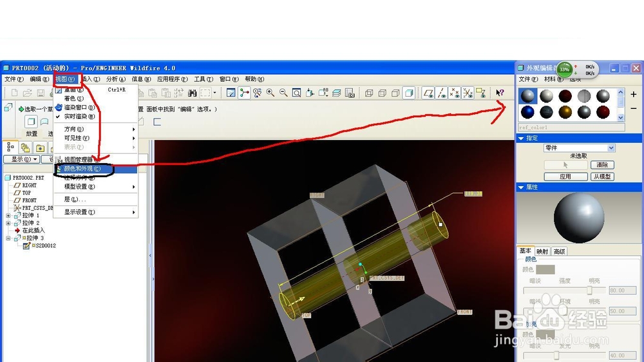The image size is (644, 362).
Task: Expand the 拉伸 1 tree node
Action: pyautogui.click(x=8, y=215)
